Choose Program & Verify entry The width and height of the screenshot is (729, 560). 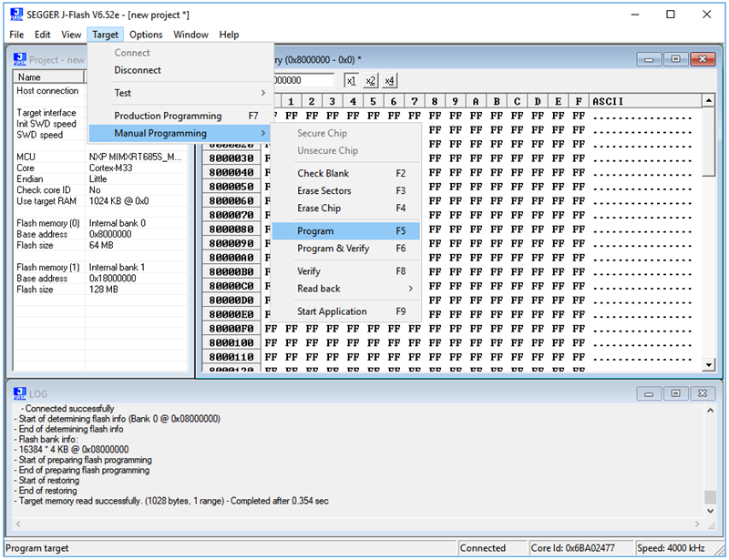[x=346, y=249]
